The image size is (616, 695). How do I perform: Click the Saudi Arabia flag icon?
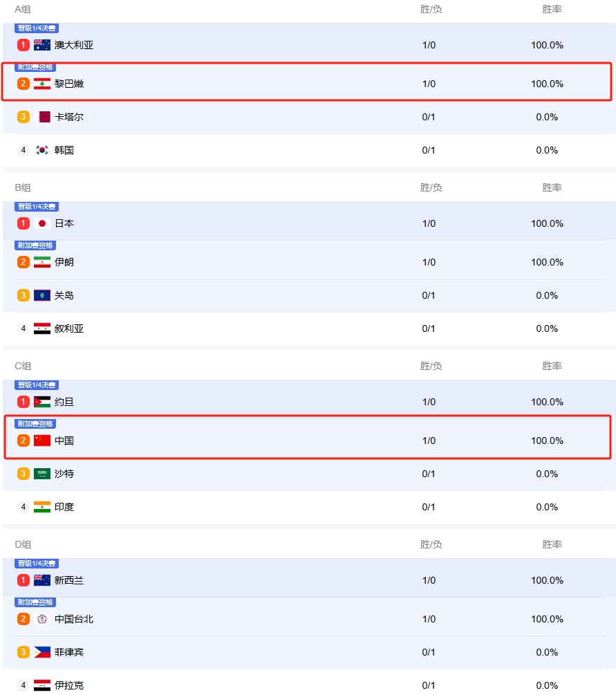(x=42, y=474)
